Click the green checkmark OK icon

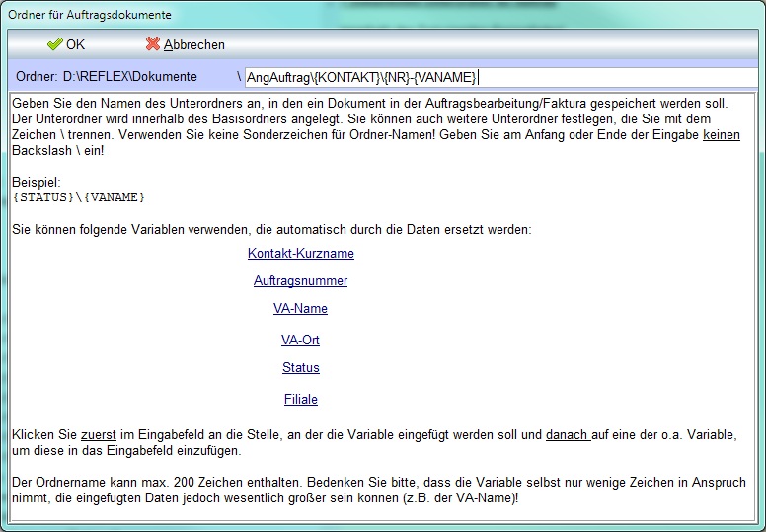[54, 44]
